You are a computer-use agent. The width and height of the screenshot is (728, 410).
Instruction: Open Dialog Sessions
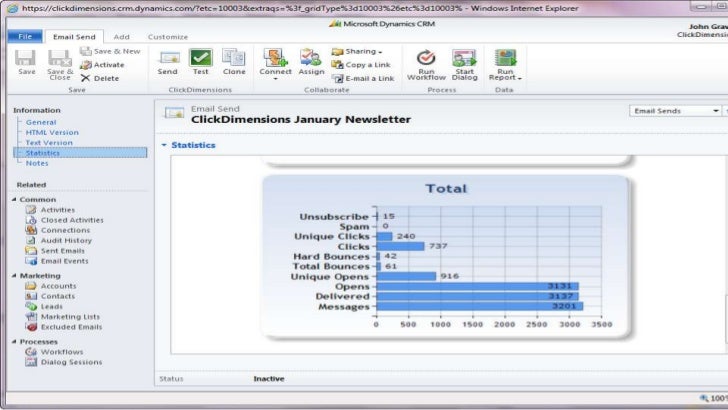click(x=71, y=362)
